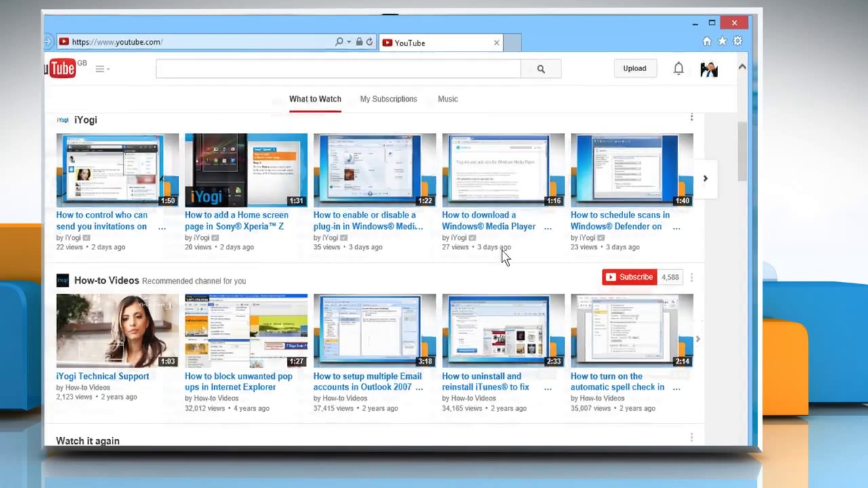This screenshot has width=868, height=488.
Task: Click the browser address bar URL
Action: point(117,42)
